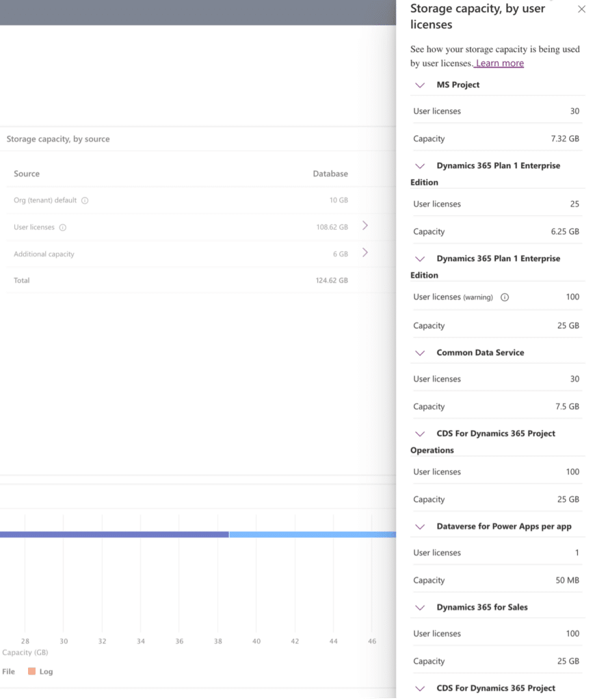595x700 pixels.
Task: Click the Log legend color swatch
Action: 31,671
